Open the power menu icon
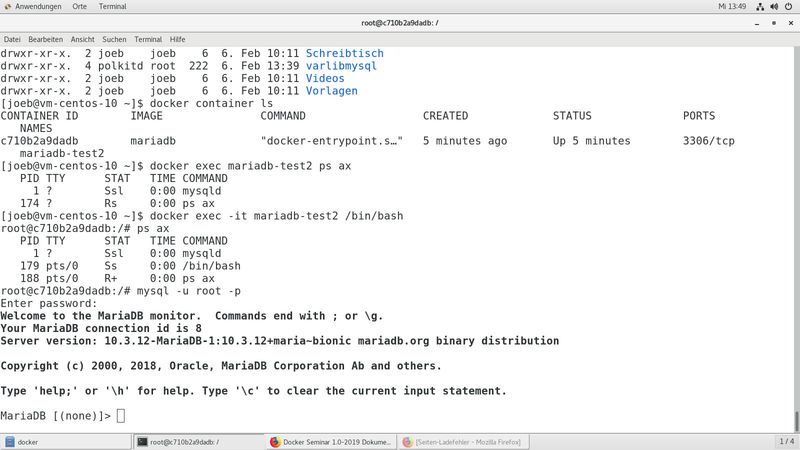This screenshot has width=800, height=450. [x=788, y=6]
